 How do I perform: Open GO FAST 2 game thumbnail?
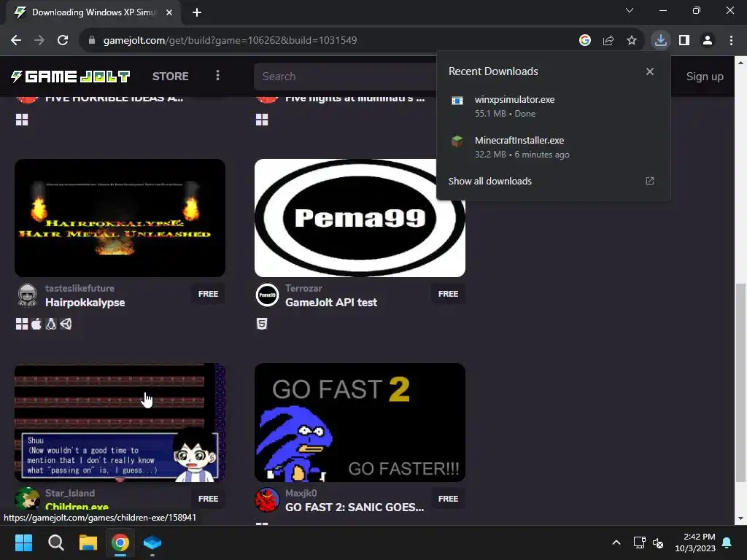tap(360, 422)
